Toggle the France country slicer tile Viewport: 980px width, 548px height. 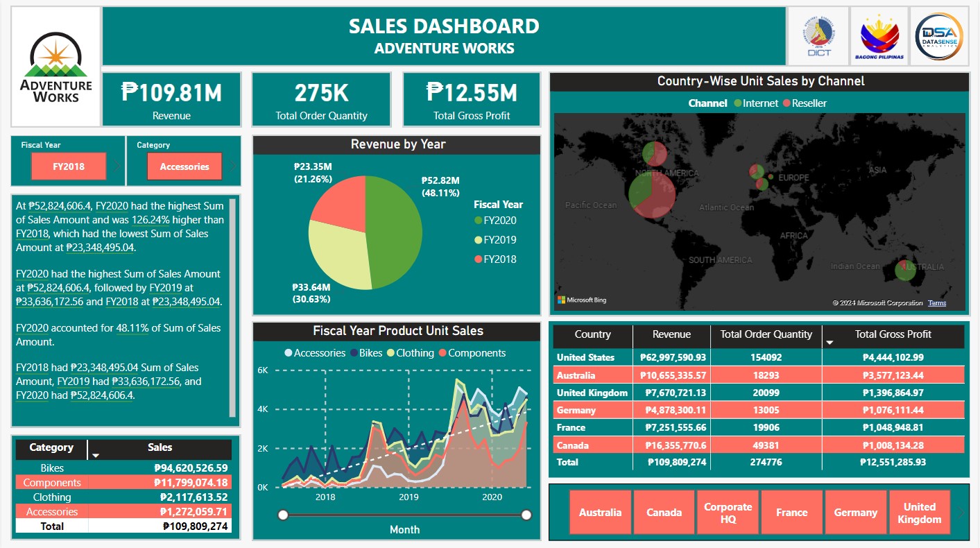792,513
